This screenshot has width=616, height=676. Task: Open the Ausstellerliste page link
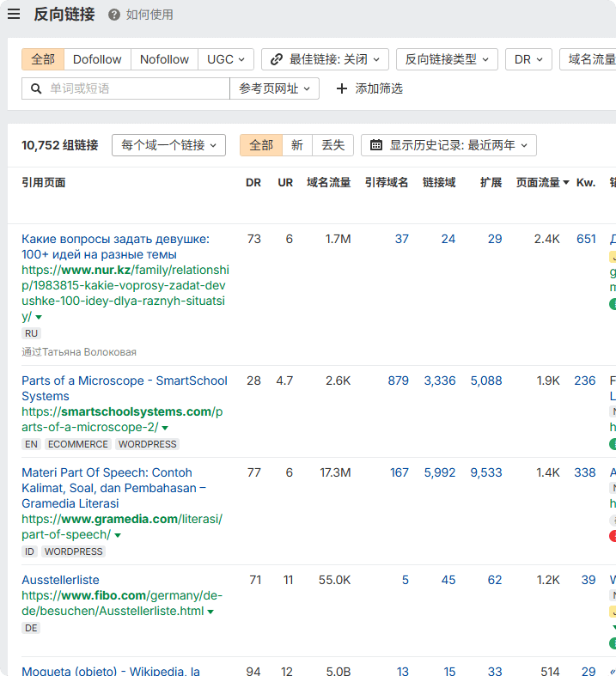coord(60,580)
